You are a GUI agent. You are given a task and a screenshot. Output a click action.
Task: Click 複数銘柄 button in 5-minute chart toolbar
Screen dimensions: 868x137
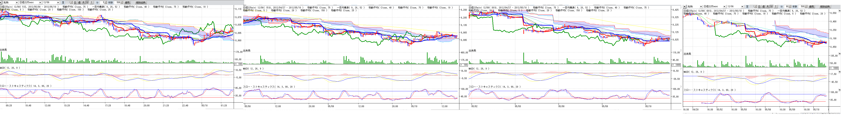[141, 2]
